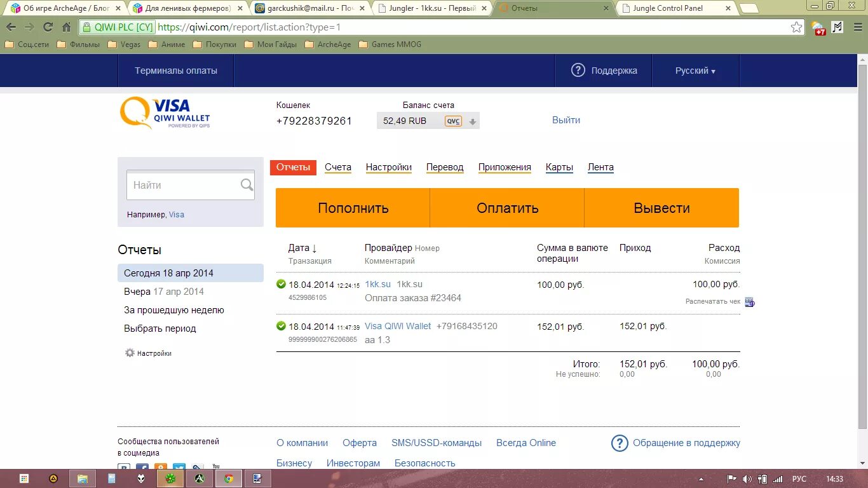868x488 pixels.
Task: Click the search magnifier icon
Action: click(x=247, y=185)
